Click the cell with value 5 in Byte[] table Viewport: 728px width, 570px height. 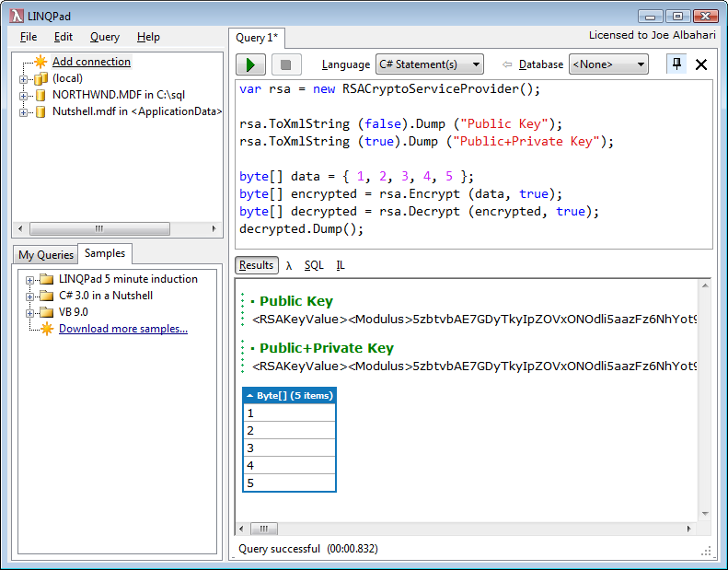[289, 483]
